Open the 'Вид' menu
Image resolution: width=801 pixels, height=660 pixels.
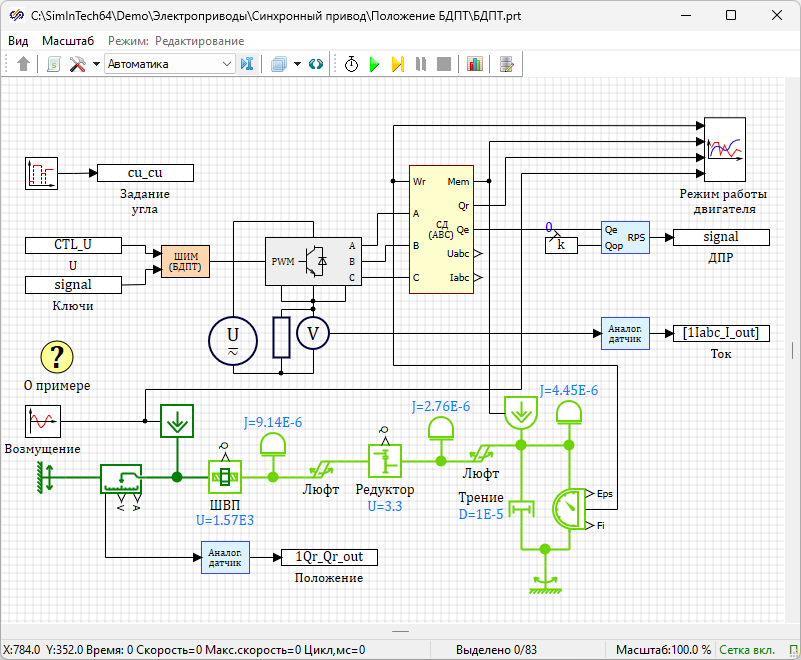(x=18, y=41)
